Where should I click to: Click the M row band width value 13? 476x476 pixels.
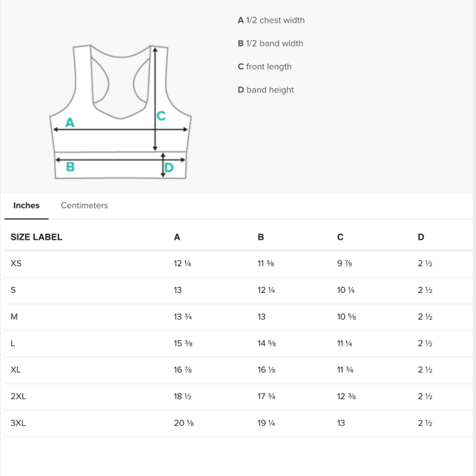point(261,317)
